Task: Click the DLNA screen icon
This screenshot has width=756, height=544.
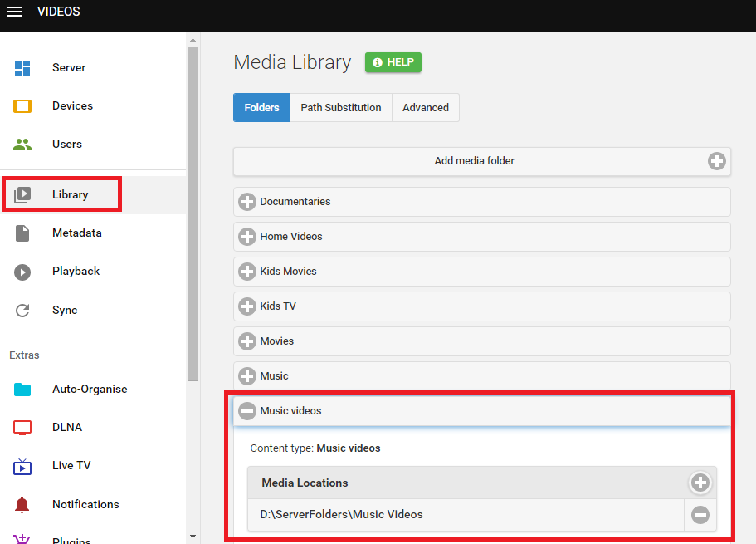Action: click(22, 428)
